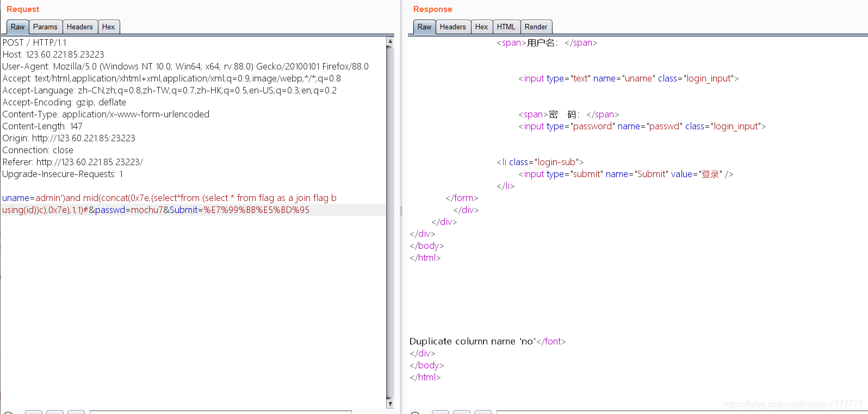
Task: Click the input type="submit" response line
Action: [x=626, y=174]
